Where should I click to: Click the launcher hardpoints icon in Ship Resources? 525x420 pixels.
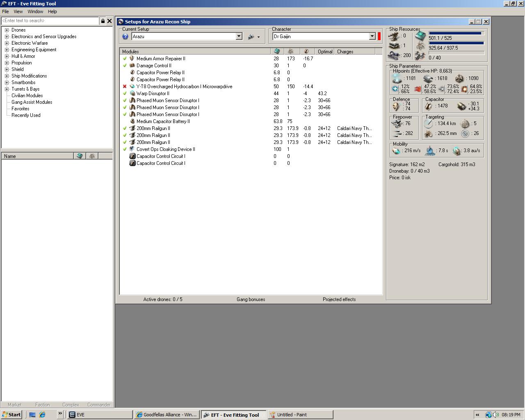(394, 46)
